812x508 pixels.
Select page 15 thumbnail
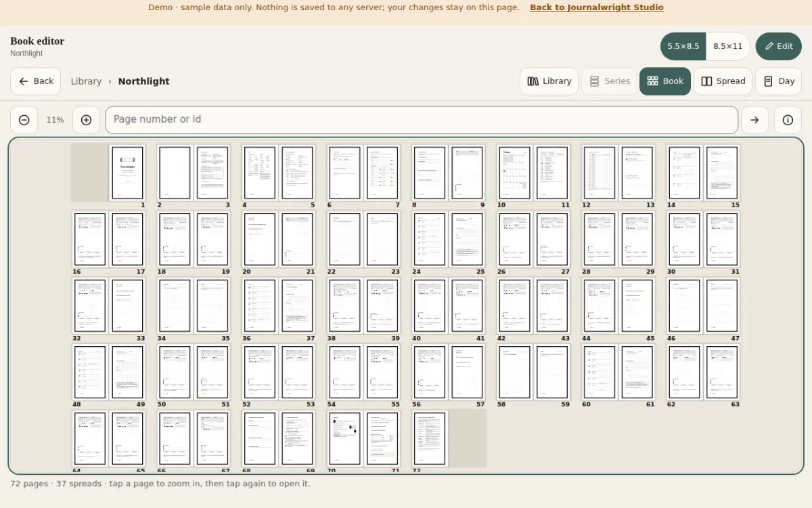pos(722,173)
